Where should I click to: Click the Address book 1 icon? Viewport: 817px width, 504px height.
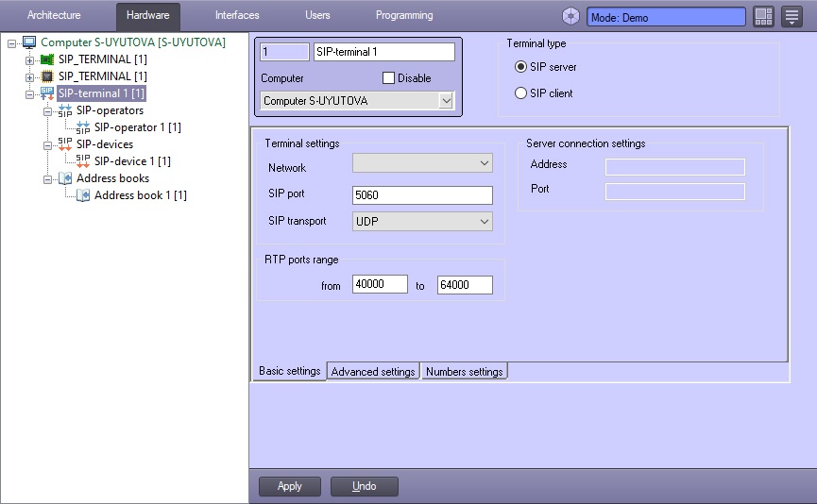(83, 195)
